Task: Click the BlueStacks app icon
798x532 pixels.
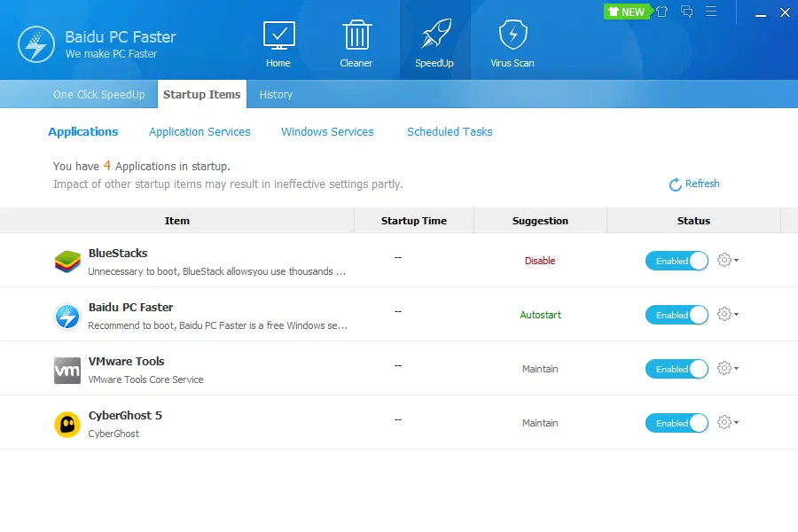Action: click(67, 262)
